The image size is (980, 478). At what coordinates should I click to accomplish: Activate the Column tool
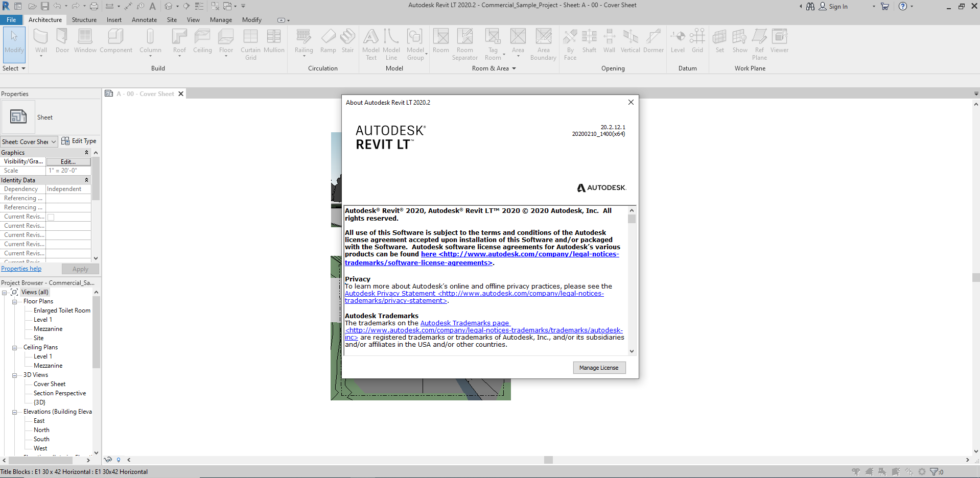click(150, 41)
